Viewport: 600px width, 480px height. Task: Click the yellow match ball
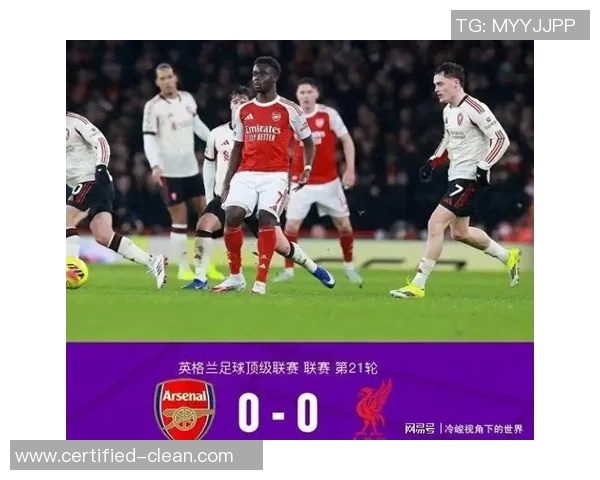pos(77,273)
